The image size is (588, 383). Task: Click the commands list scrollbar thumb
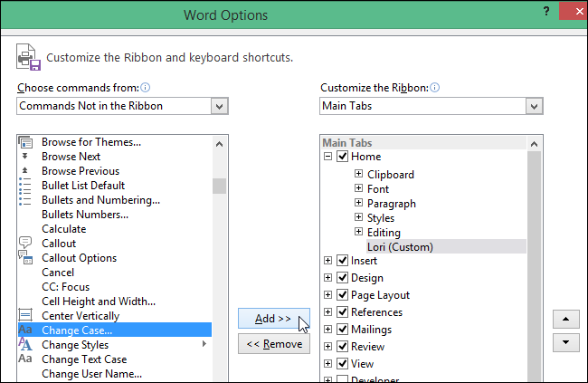coord(219,186)
